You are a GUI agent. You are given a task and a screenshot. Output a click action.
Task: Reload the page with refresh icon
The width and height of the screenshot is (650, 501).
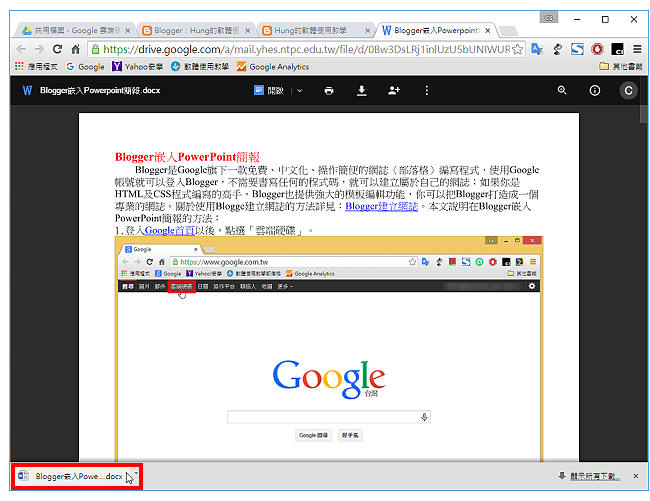[x=57, y=49]
